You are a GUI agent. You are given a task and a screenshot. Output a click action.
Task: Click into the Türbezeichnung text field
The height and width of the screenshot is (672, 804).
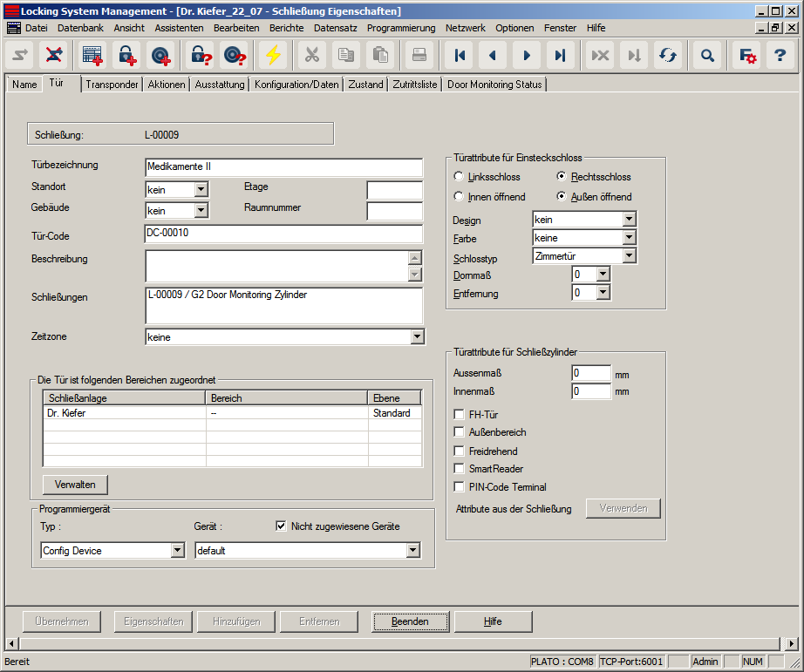click(283, 166)
